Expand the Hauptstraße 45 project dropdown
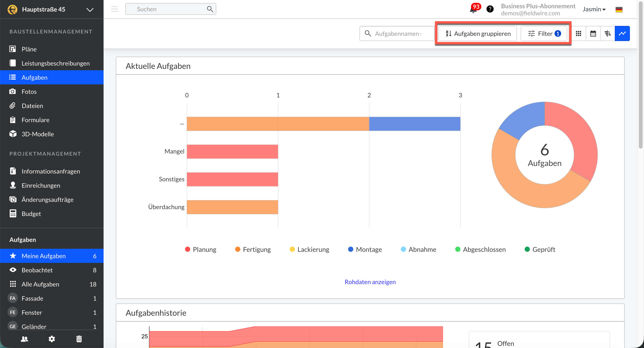644x348 pixels. click(90, 9)
